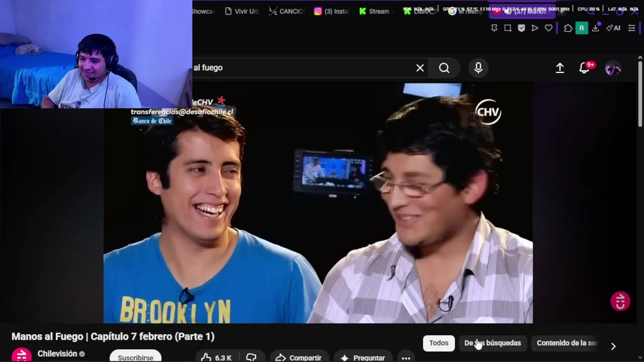Click the video title Manos al Fuego
Image resolution: width=644 pixels, height=362 pixels.
(x=113, y=336)
